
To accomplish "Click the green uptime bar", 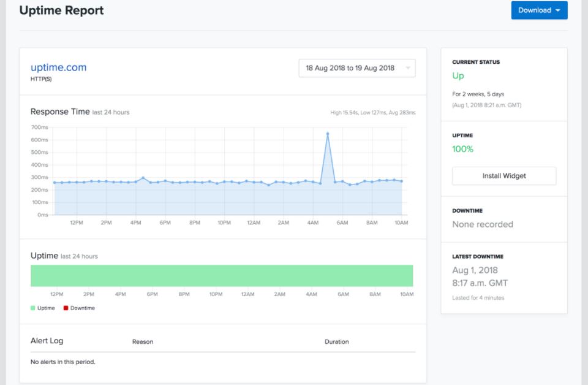I will pyautogui.click(x=222, y=275).
